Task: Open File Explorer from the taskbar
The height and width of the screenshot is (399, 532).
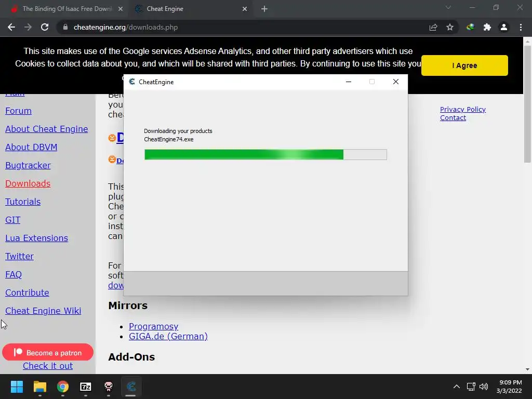Action: pyautogui.click(x=39, y=387)
